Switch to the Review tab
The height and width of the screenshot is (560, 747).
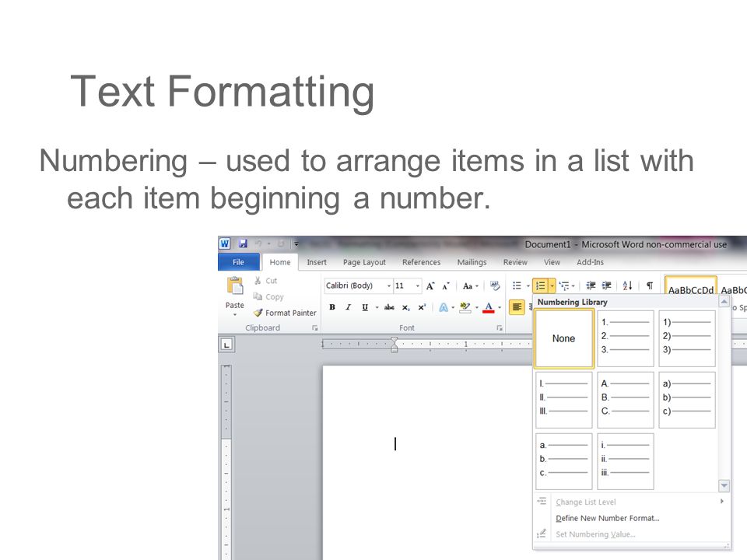[x=515, y=262]
